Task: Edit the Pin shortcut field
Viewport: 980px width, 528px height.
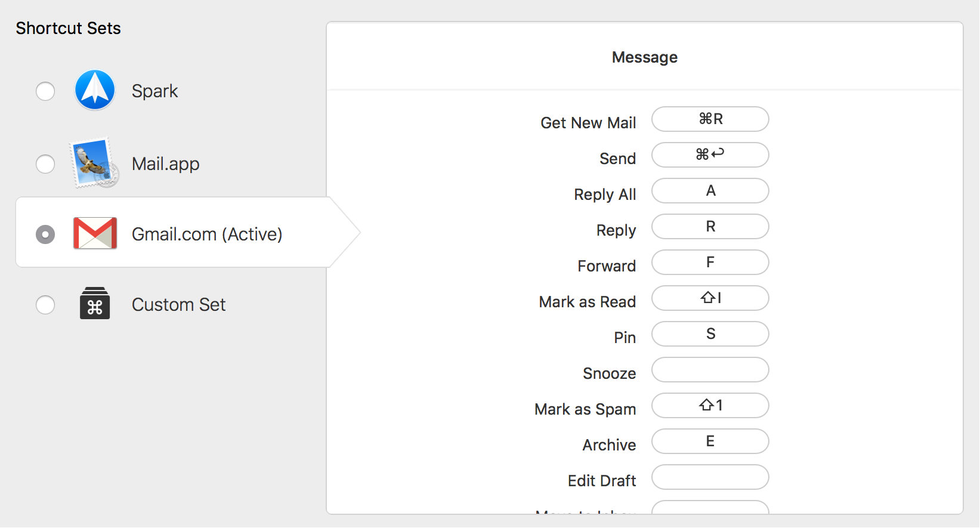Action: click(x=710, y=334)
